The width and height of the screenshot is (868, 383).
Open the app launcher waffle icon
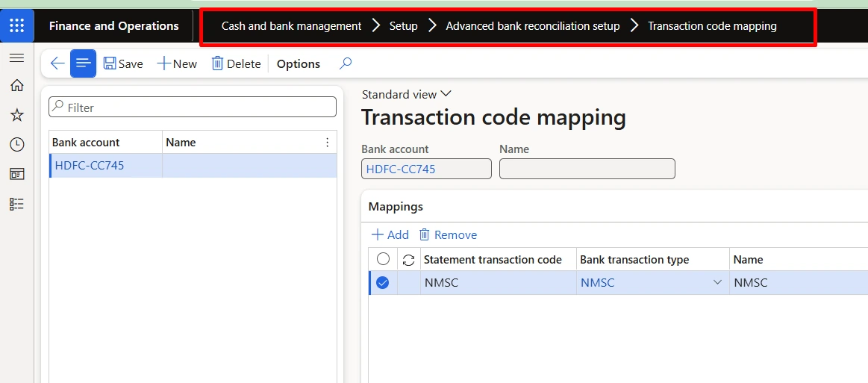16,25
